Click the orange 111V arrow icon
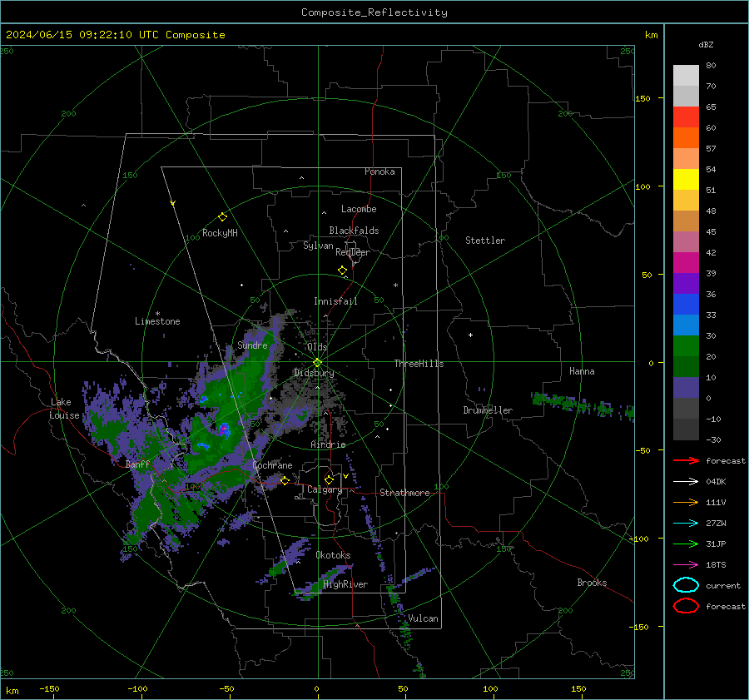The height and width of the screenshot is (700, 749). tap(686, 502)
